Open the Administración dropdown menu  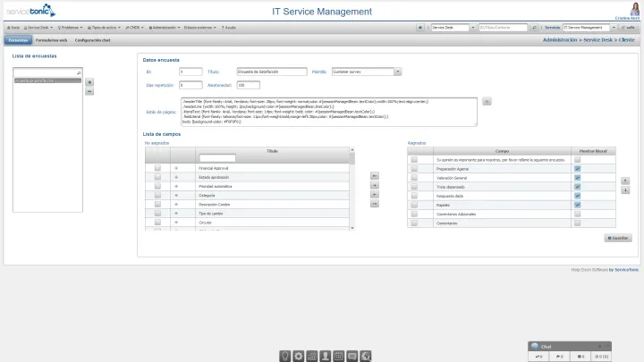pos(160,28)
